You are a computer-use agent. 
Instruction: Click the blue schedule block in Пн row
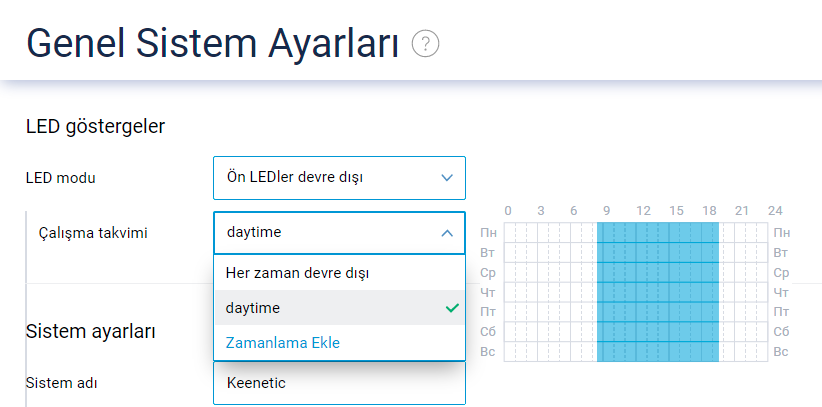(657, 232)
